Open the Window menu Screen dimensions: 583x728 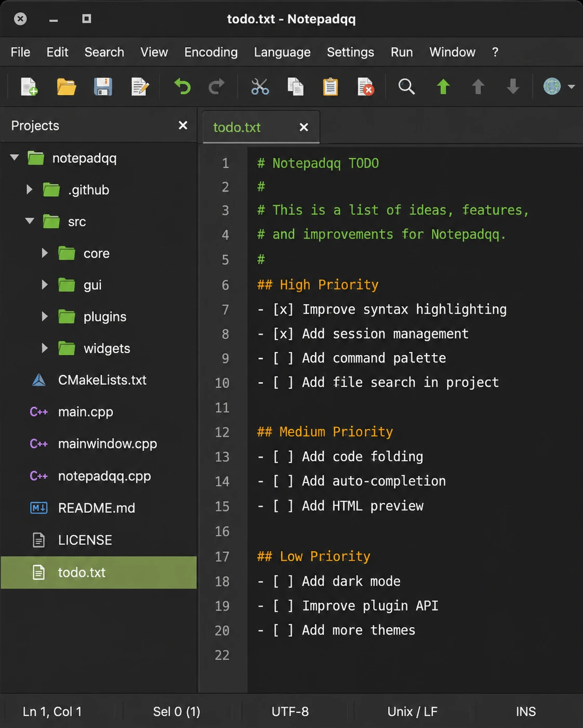click(452, 52)
